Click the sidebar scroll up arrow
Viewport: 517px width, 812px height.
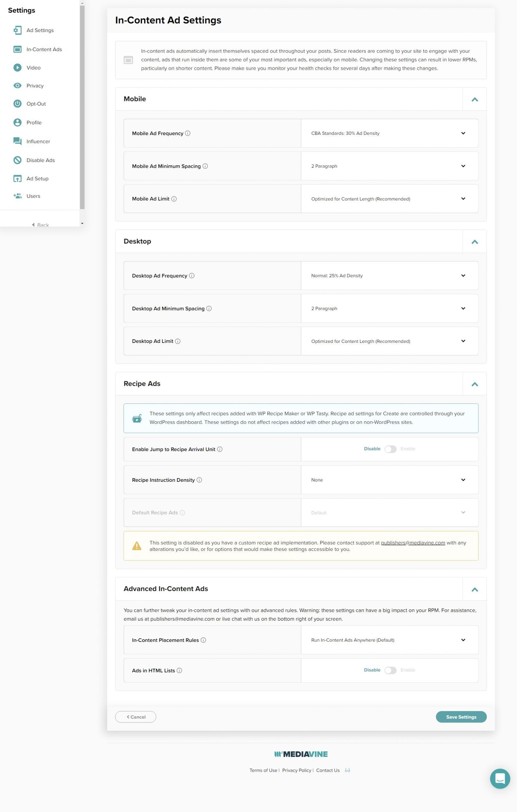82,3
